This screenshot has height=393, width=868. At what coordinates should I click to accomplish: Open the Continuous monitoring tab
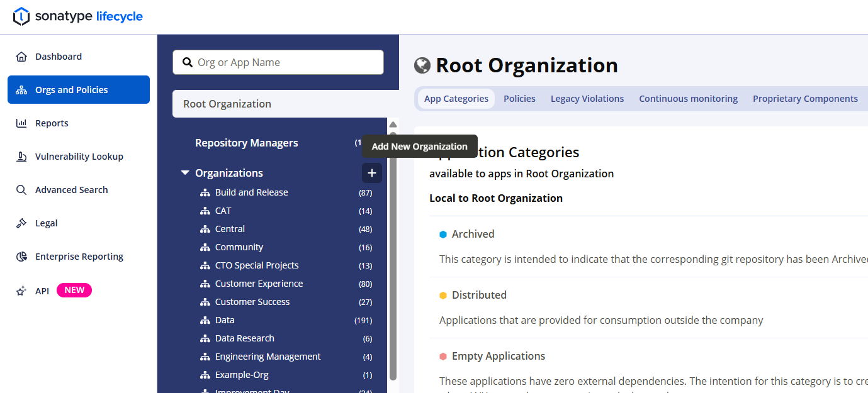click(x=689, y=99)
